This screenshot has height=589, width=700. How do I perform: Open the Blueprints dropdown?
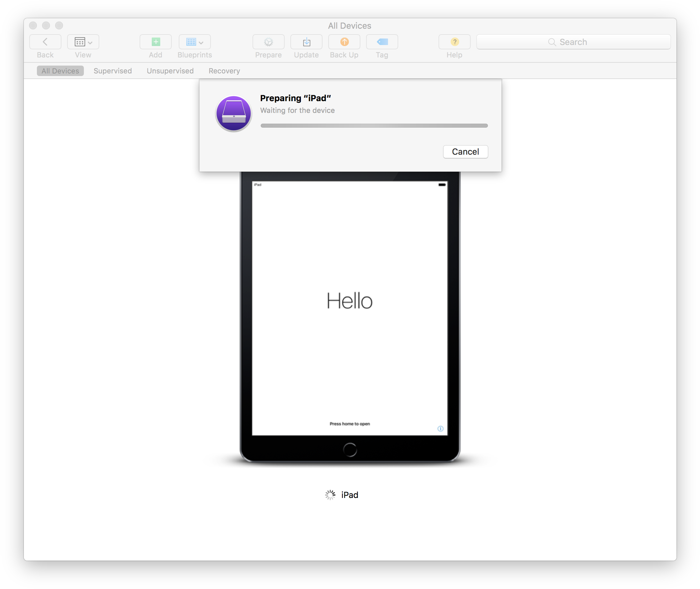195,42
